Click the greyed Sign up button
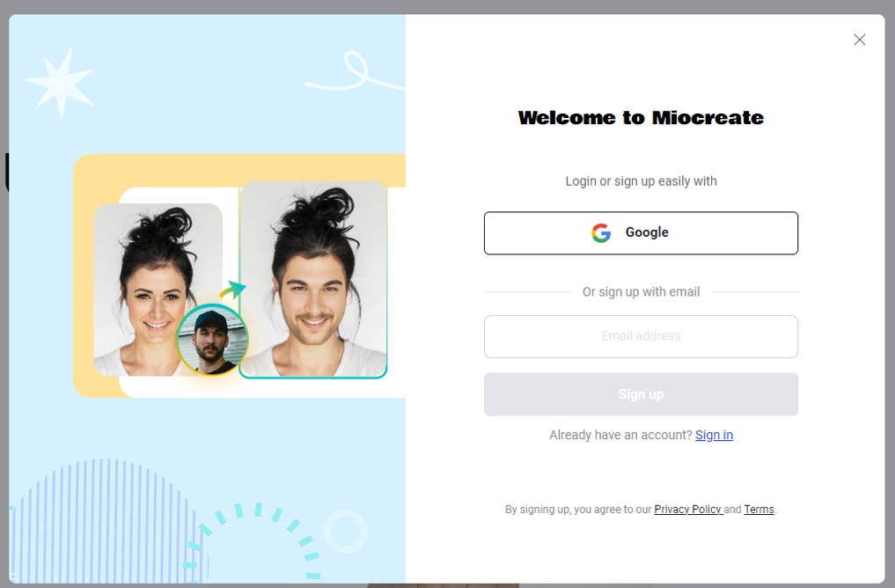 [x=641, y=393]
